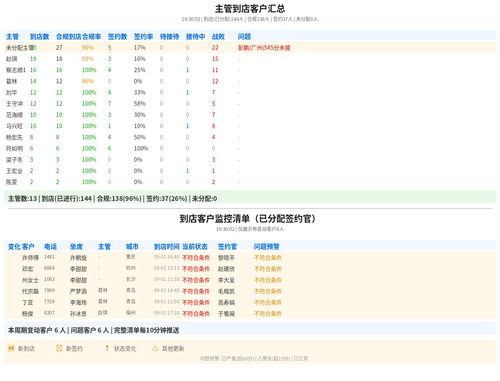Click the 合规率 column header
500x381 pixels.
point(92,37)
